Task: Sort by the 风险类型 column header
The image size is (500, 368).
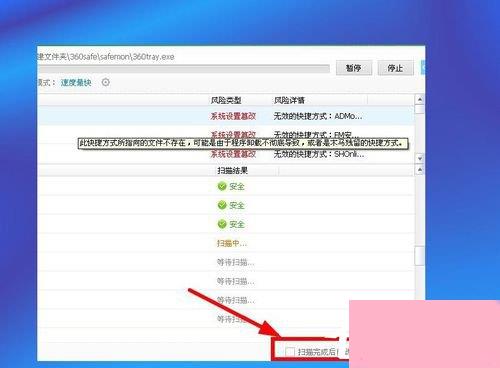Action: point(226,100)
